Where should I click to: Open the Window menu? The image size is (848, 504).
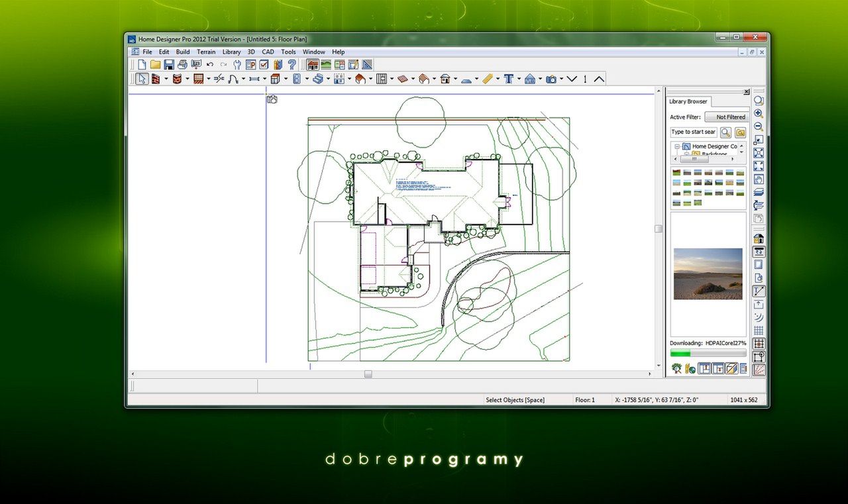(313, 52)
